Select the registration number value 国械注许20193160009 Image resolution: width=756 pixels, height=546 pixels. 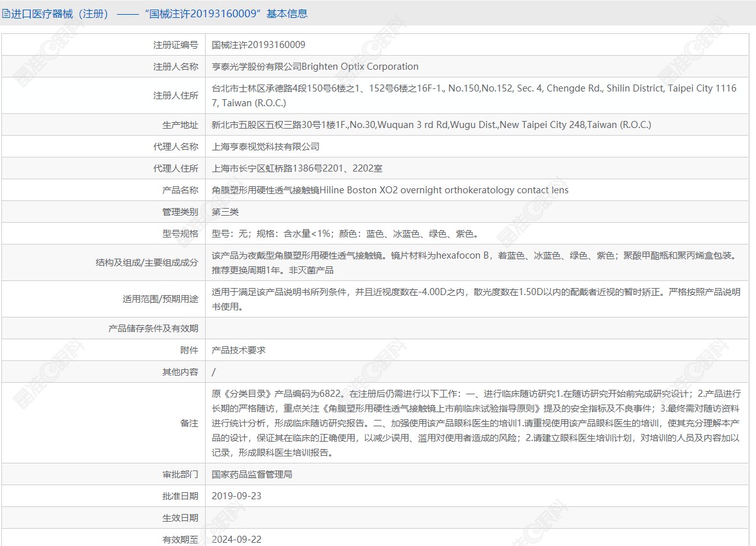(x=259, y=45)
